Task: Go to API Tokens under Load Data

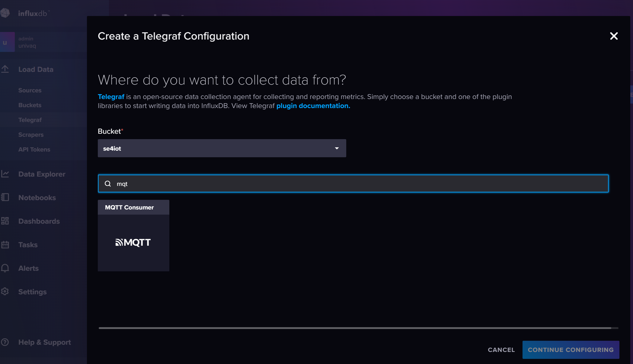Action: coord(34,149)
